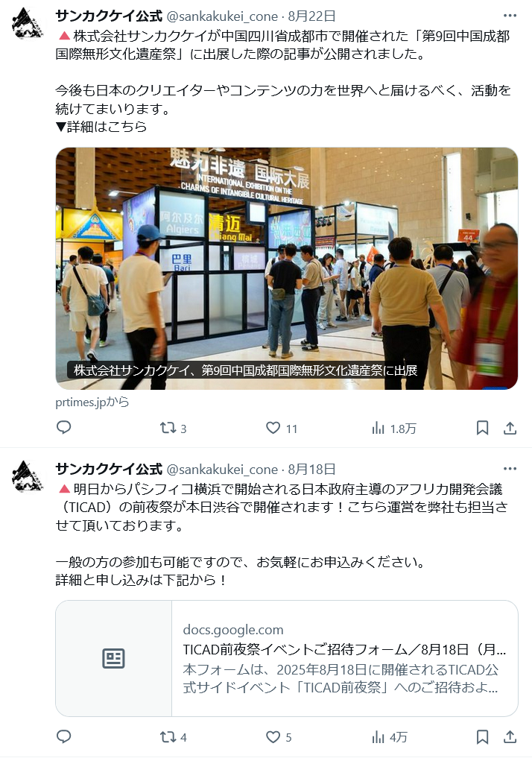The height and width of the screenshot is (758, 532).
Task: View analytics showing 1.8万 views
Action: coord(393,428)
